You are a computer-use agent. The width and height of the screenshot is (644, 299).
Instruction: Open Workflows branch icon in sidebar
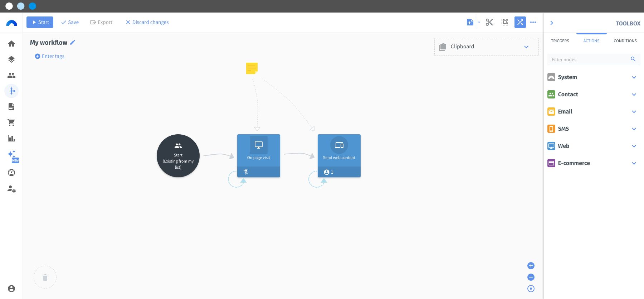pyautogui.click(x=11, y=91)
